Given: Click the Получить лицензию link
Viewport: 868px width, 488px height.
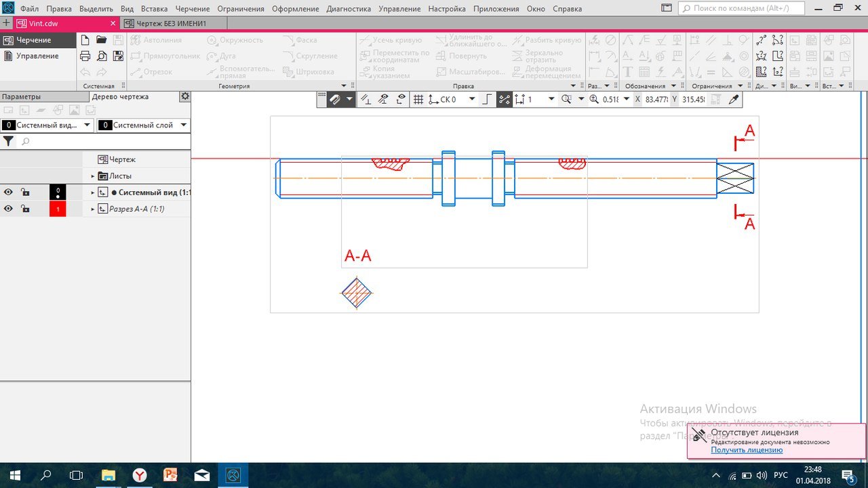Looking at the screenshot, I should tap(747, 450).
